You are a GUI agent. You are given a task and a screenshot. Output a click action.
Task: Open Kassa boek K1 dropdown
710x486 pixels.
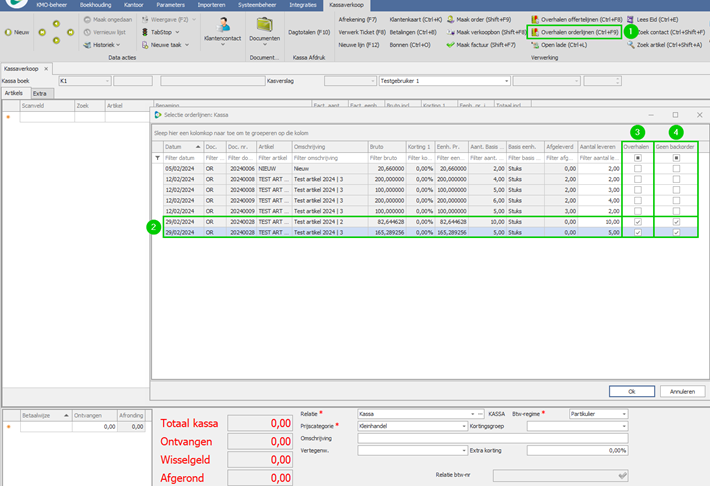click(x=107, y=81)
